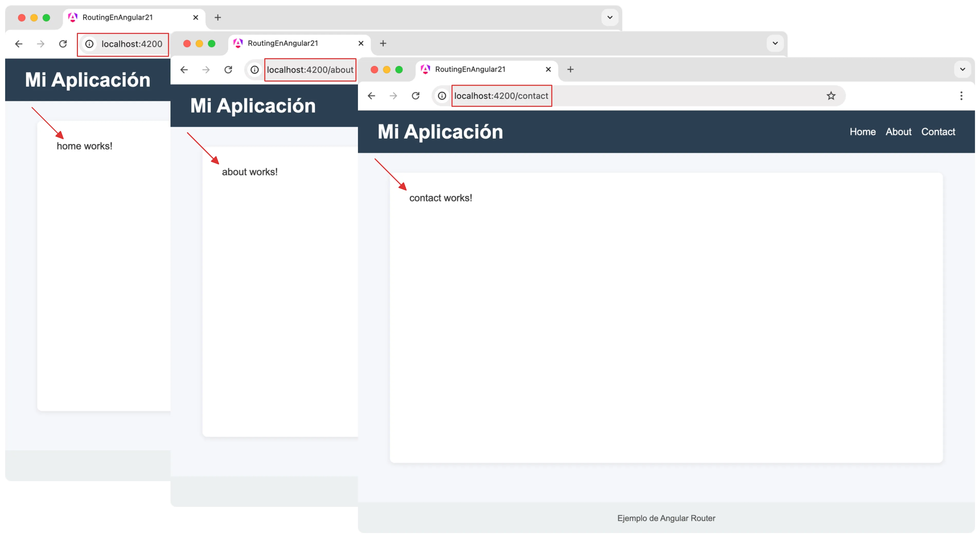Open the Chrome three-dot menu
980x538 pixels.
click(x=961, y=95)
